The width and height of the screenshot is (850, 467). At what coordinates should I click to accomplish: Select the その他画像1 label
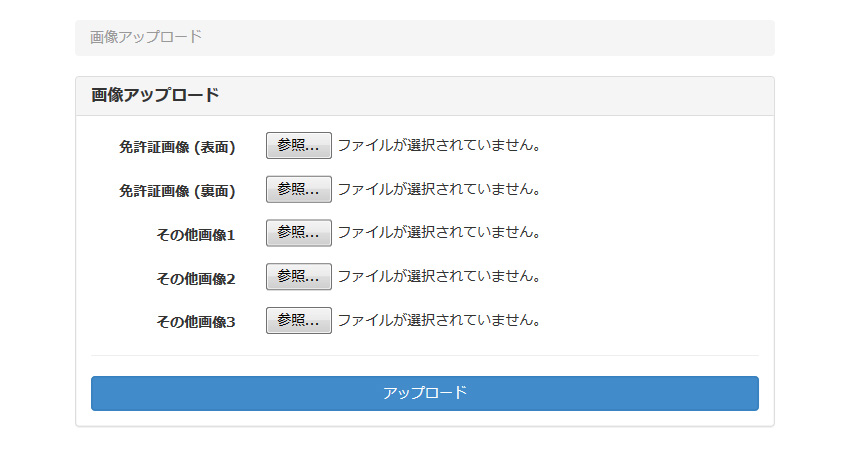(195, 235)
